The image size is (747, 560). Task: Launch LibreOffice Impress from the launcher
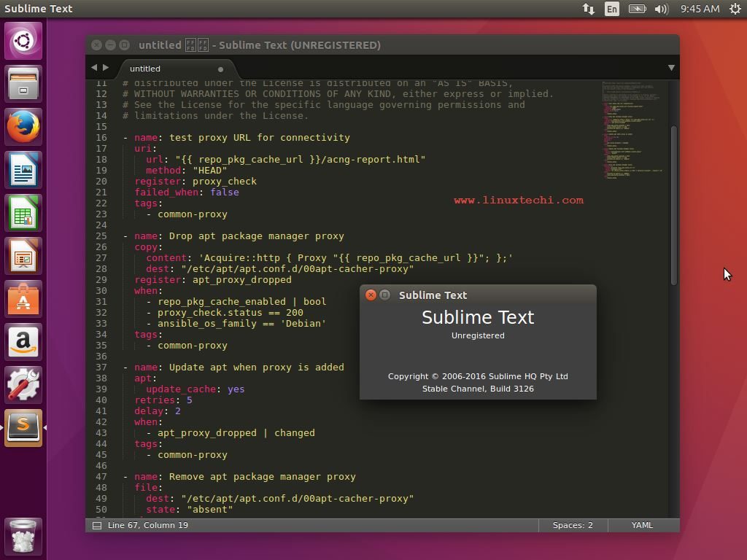(x=24, y=254)
